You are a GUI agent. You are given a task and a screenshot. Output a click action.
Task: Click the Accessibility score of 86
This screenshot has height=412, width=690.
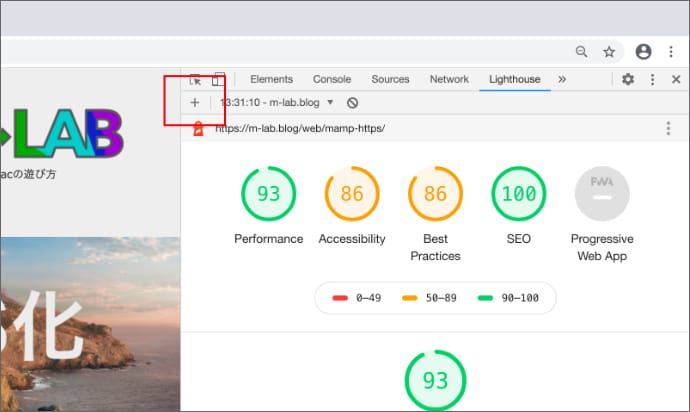(352, 194)
